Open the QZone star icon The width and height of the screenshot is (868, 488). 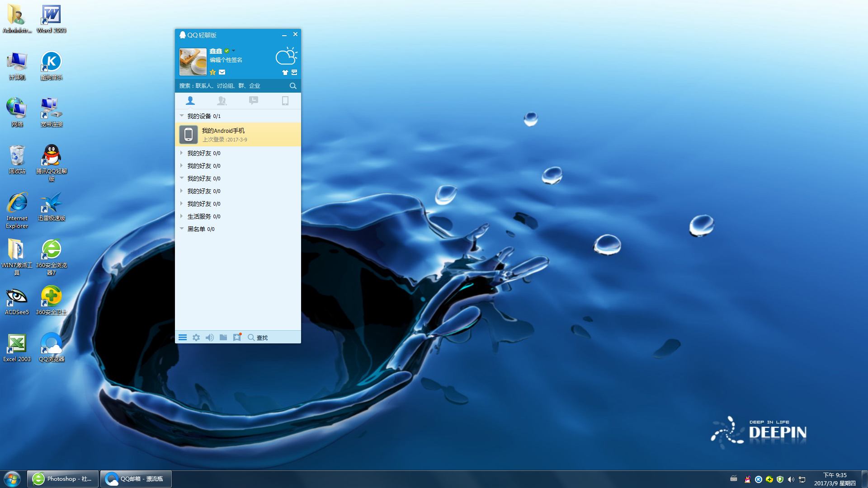(212, 72)
